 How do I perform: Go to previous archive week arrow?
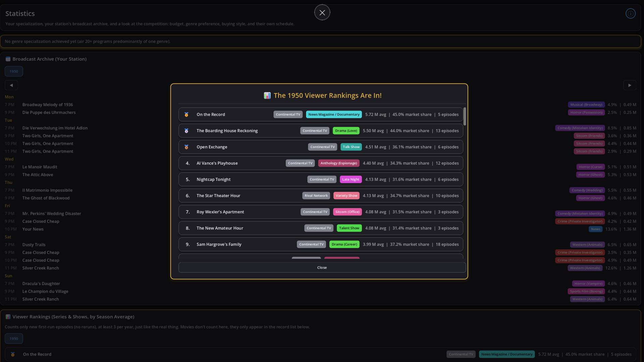pos(11,85)
